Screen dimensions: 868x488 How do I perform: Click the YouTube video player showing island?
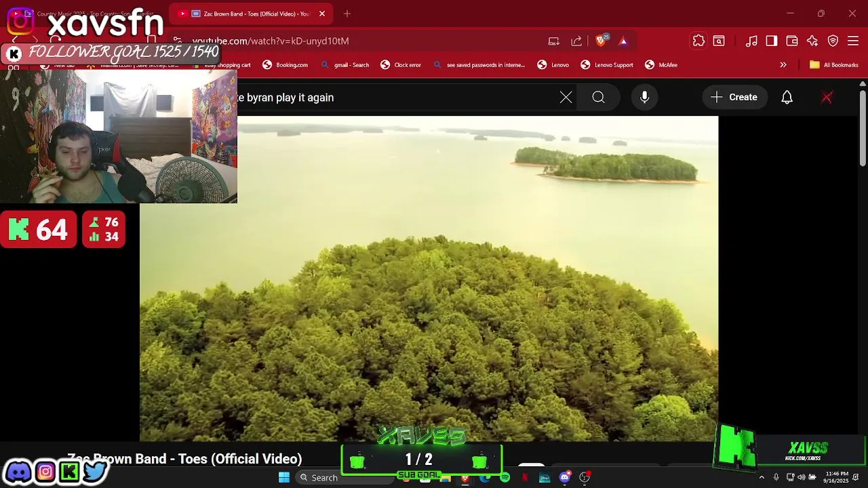(x=429, y=279)
